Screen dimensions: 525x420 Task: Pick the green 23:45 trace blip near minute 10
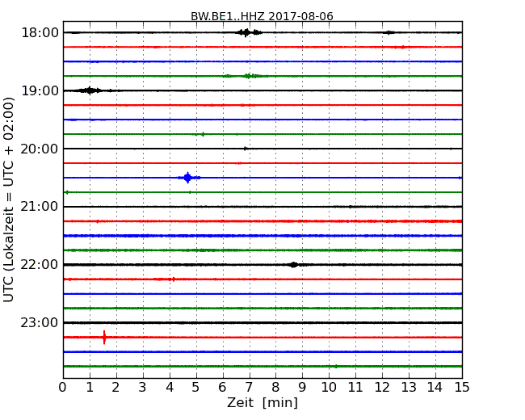pos(336,367)
